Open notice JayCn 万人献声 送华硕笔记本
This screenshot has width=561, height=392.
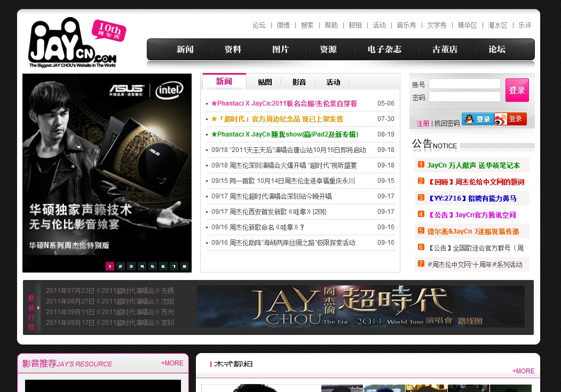(473, 165)
